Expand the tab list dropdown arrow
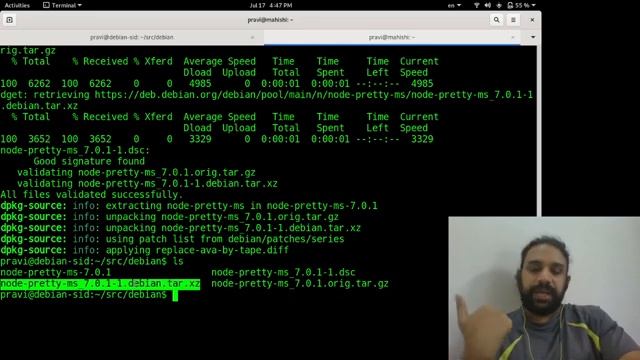The image size is (640, 360). (x=533, y=37)
